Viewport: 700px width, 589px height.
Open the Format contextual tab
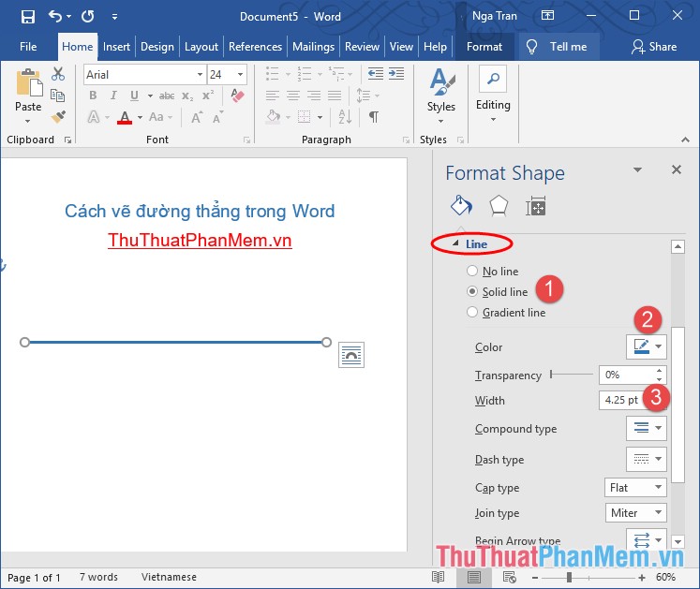pyautogui.click(x=484, y=47)
